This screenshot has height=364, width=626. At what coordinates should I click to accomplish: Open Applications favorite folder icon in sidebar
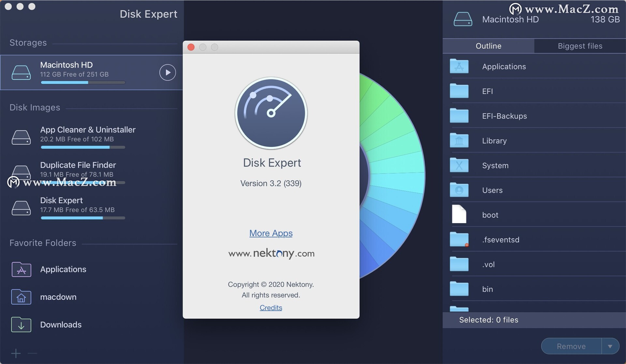[21, 269]
